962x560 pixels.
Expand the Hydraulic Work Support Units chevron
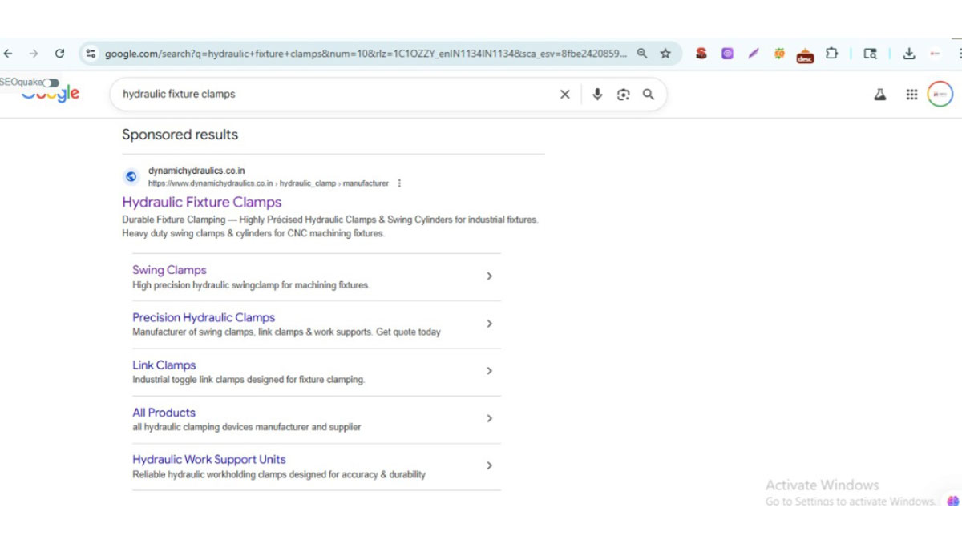tap(489, 465)
